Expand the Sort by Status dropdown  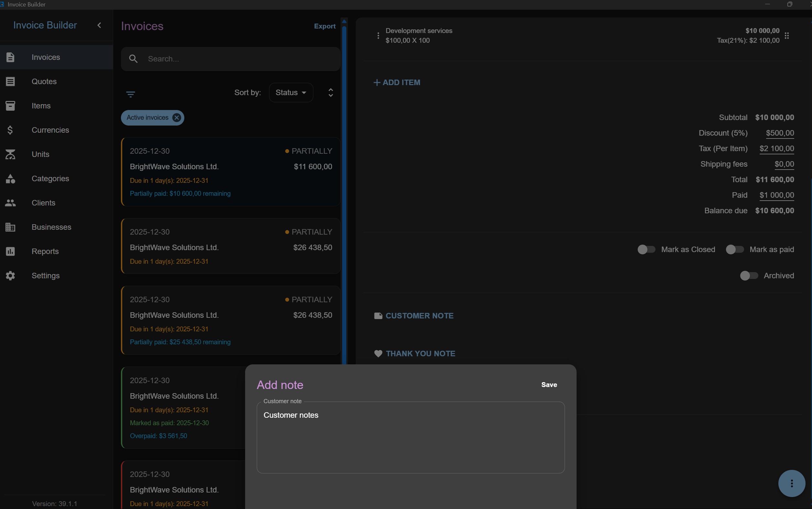click(x=291, y=93)
